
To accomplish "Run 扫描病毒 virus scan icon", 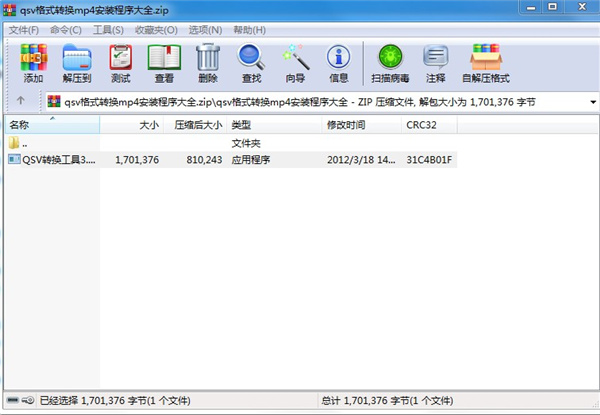I will (x=388, y=62).
